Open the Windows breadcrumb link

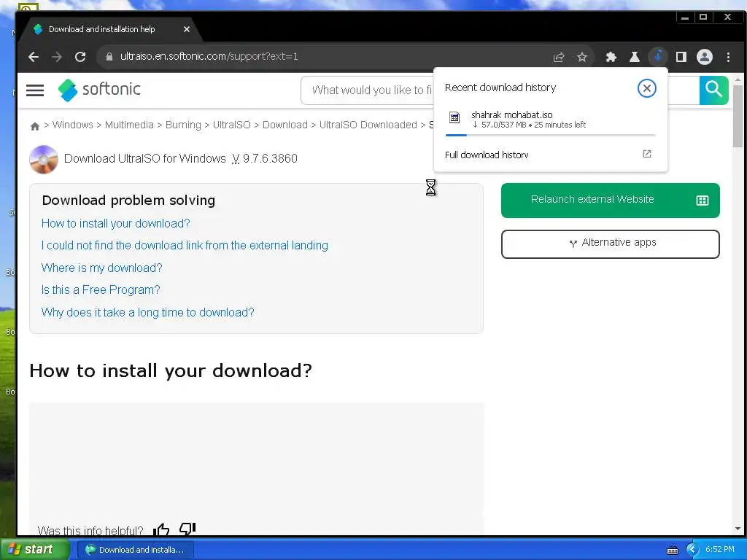click(72, 125)
